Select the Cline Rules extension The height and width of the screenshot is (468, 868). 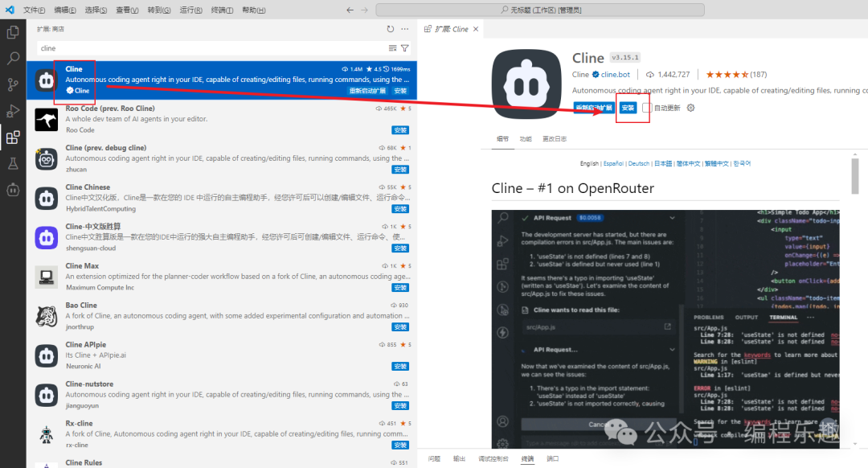coord(222,462)
